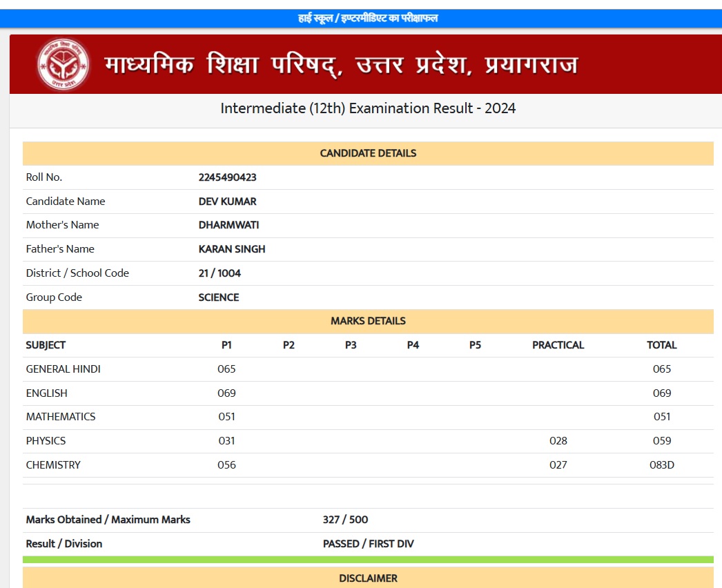Click the 'Group Code' label

click(x=54, y=297)
